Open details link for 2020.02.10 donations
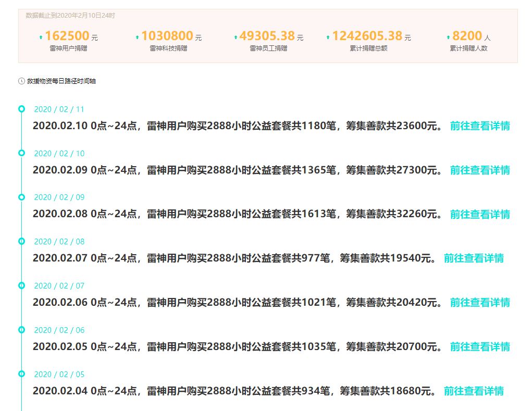 point(480,126)
